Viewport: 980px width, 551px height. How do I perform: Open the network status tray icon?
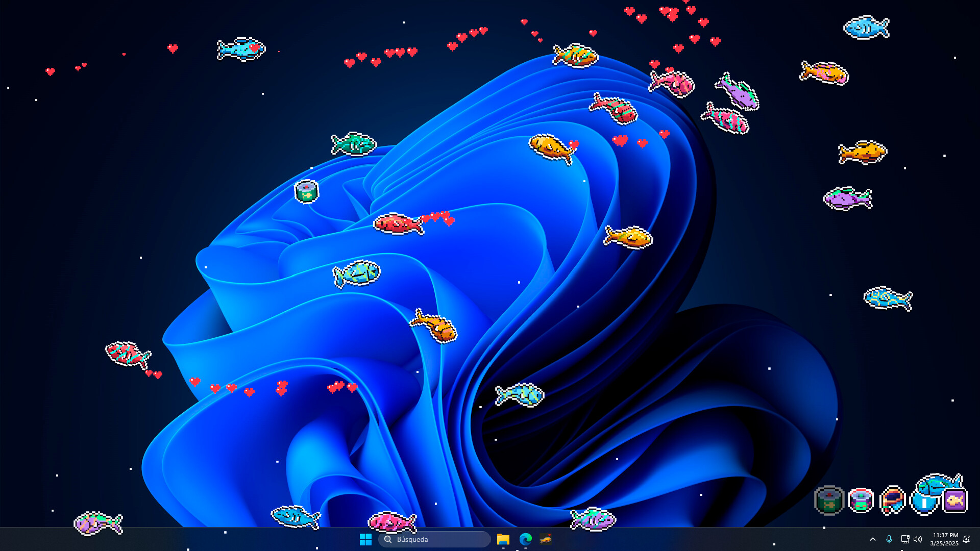905,539
